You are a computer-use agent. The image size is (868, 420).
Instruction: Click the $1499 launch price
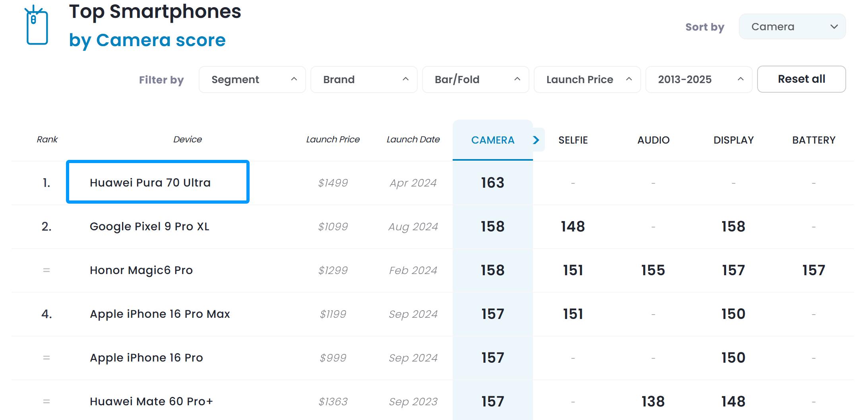tap(333, 183)
